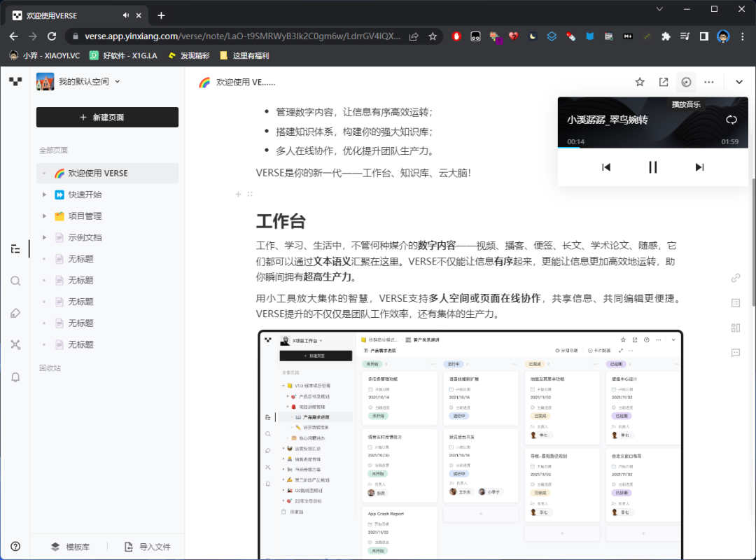Pause the playing music track
The image size is (756, 560).
(x=652, y=167)
